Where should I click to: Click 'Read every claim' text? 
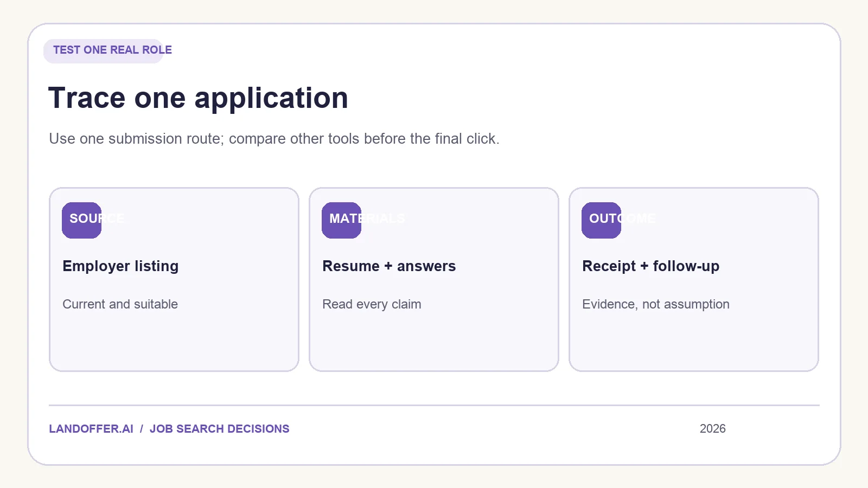(372, 304)
